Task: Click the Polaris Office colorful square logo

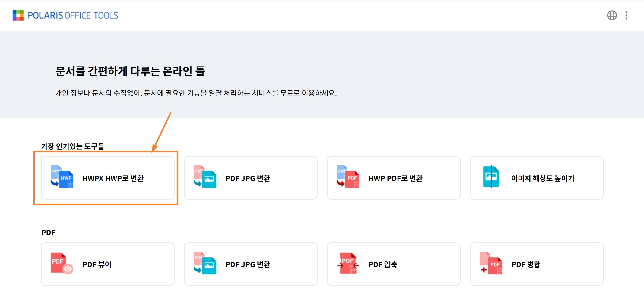Action: click(x=18, y=15)
